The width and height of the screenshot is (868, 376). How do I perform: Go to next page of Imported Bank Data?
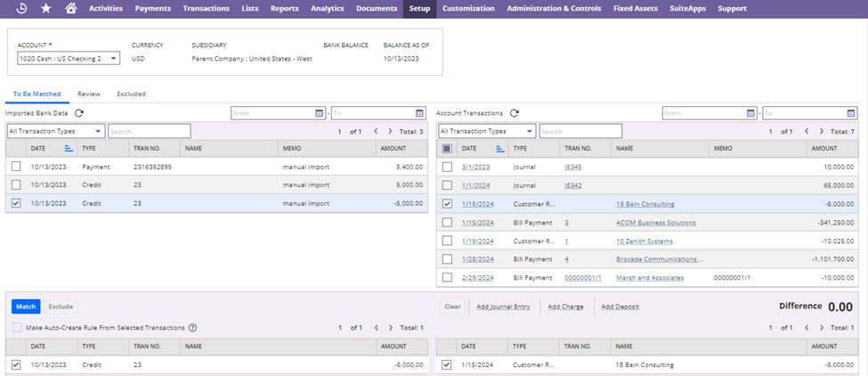(x=390, y=131)
